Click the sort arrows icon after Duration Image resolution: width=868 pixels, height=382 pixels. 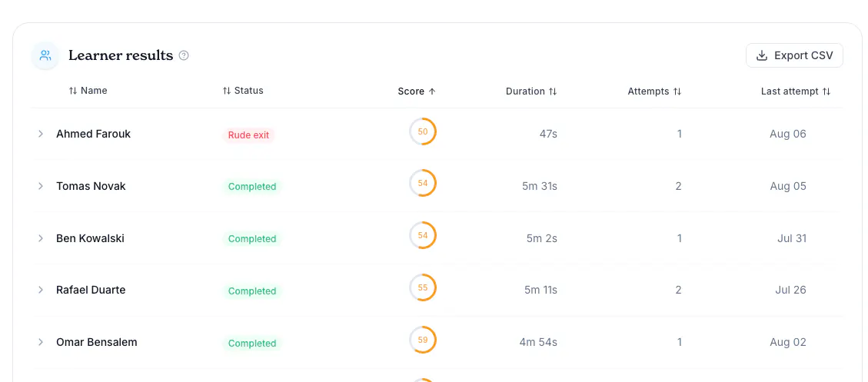[x=553, y=91]
